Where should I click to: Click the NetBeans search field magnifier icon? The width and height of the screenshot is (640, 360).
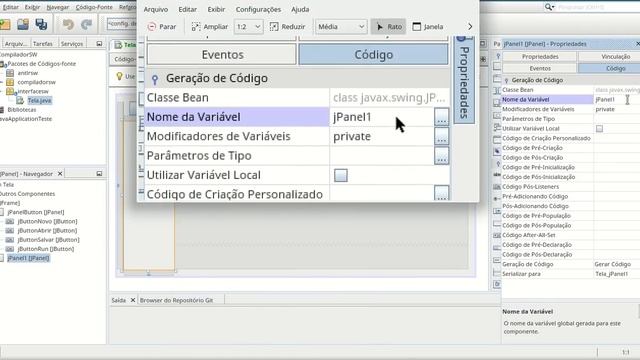point(549,7)
